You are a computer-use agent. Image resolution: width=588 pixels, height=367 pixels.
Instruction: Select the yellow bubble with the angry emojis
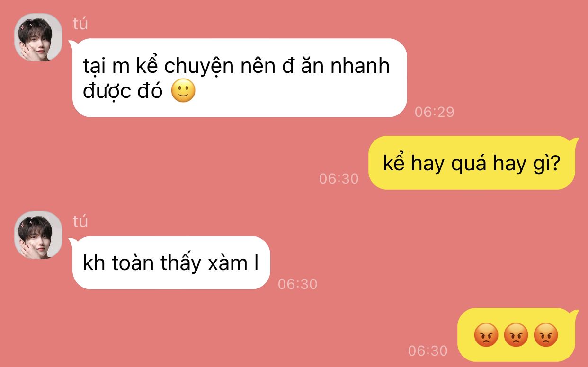(x=518, y=335)
